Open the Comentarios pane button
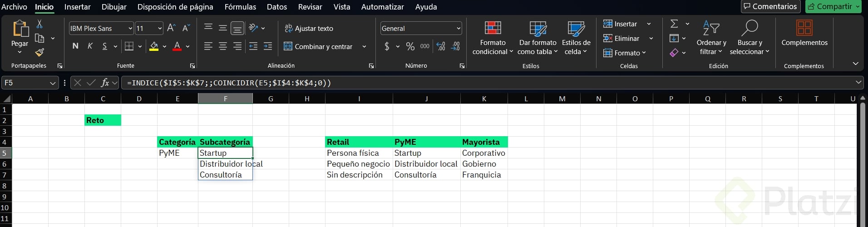The image size is (868, 227). [x=770, y=6]
